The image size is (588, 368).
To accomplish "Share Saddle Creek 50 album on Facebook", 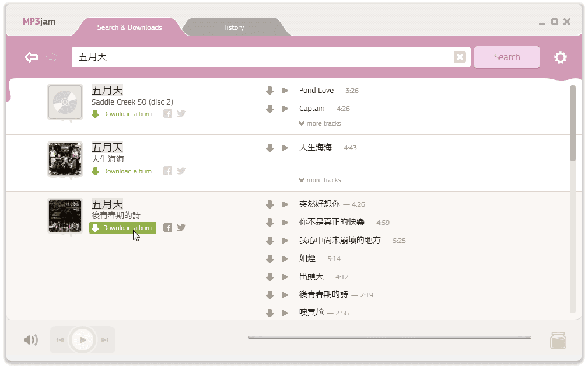I will point(167,114).
